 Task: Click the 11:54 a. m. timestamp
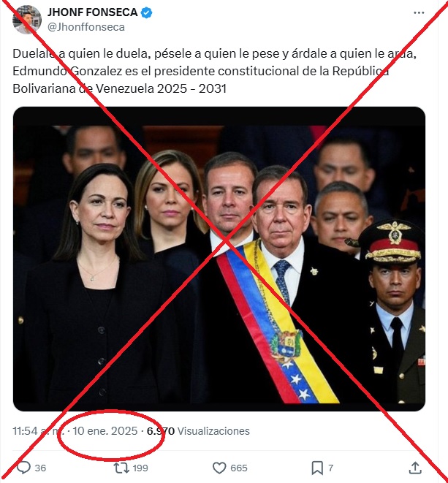[x=39, y=430]
